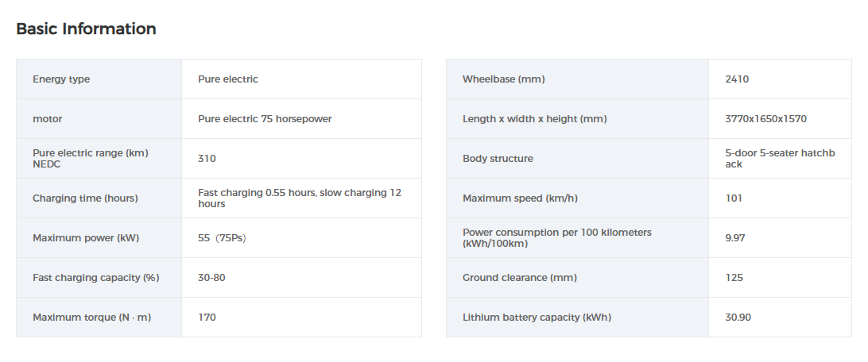Select the 30.90 battery capacity value
Viewport: 868px width, 362px height.
738,318
